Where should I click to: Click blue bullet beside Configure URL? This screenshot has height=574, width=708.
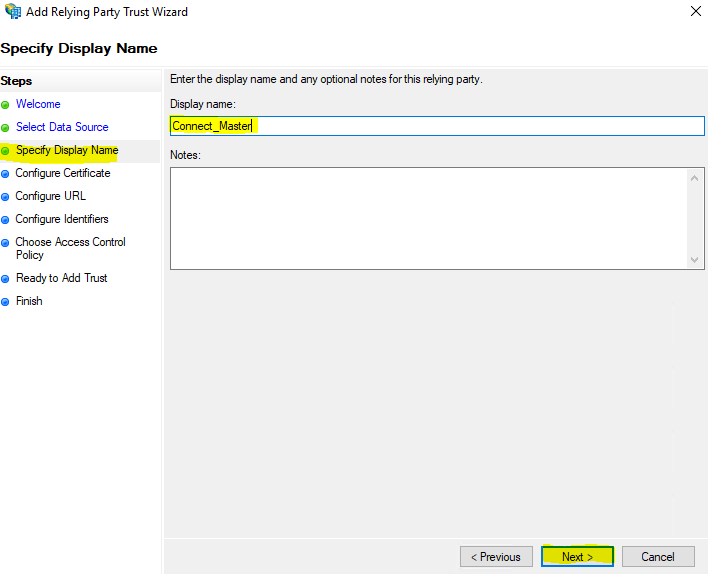5,197
